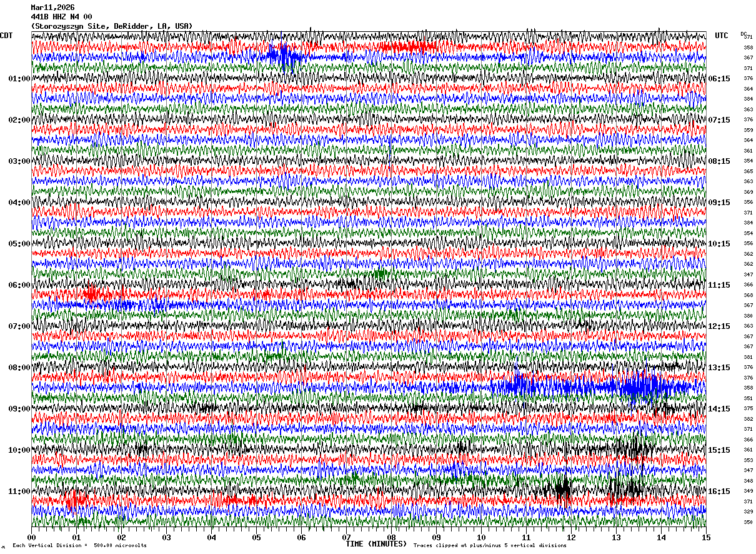Select minute tick label 02 on time axis
This screenshot has height=554, width=756.
[122, 537]
